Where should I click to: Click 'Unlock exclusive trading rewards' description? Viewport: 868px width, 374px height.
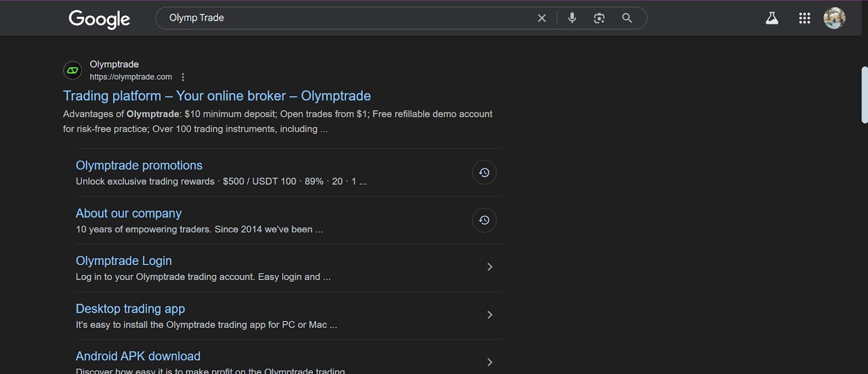145,182
